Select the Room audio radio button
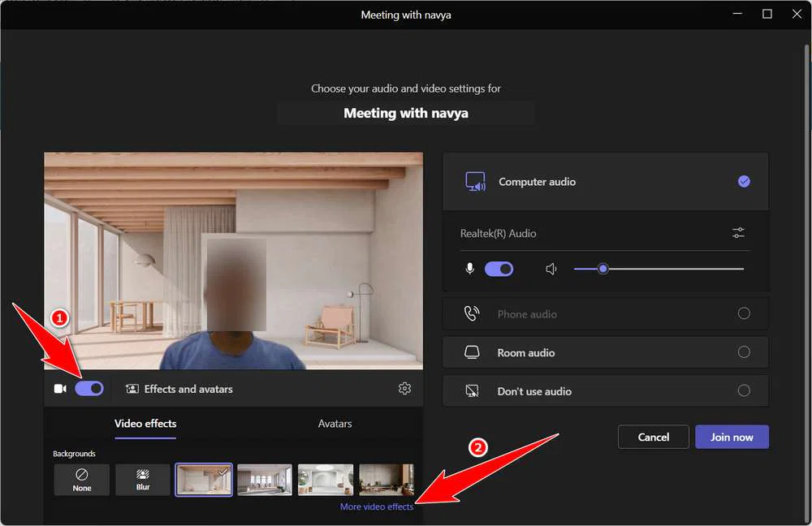This screenshot has height=526, width=812. [744, 352]
